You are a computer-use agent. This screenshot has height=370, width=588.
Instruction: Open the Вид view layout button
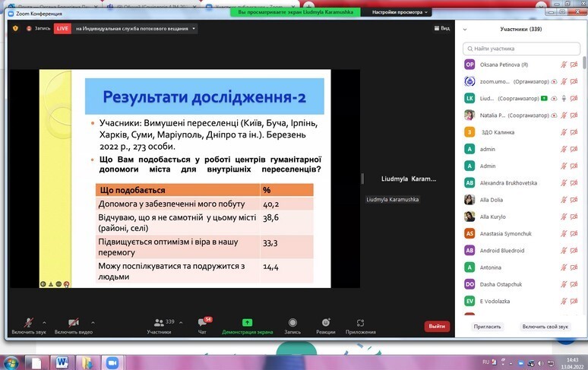tap(441, 28)
